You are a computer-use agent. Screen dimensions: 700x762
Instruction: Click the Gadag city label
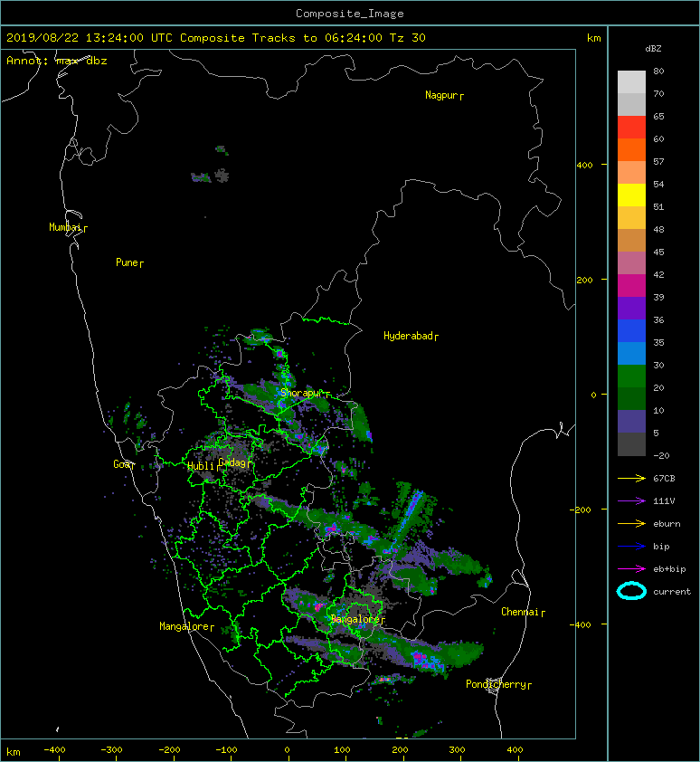(232, 462)
